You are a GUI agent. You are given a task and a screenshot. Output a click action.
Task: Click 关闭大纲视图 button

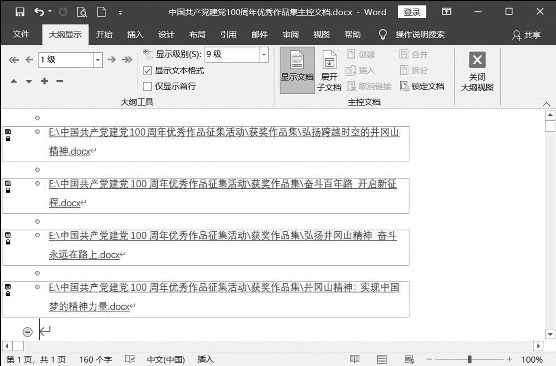tap(477, 71)
